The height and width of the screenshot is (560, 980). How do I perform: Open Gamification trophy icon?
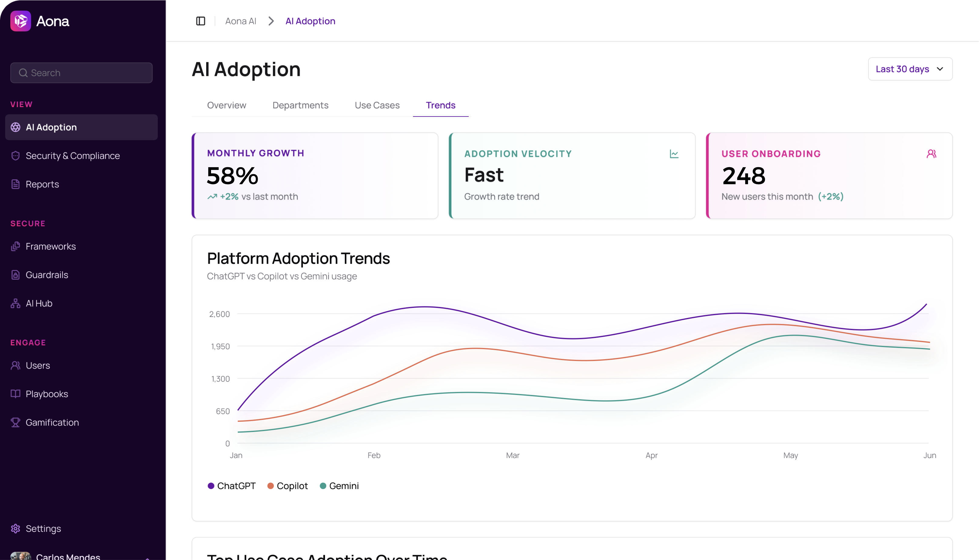(x=15, y=422)
